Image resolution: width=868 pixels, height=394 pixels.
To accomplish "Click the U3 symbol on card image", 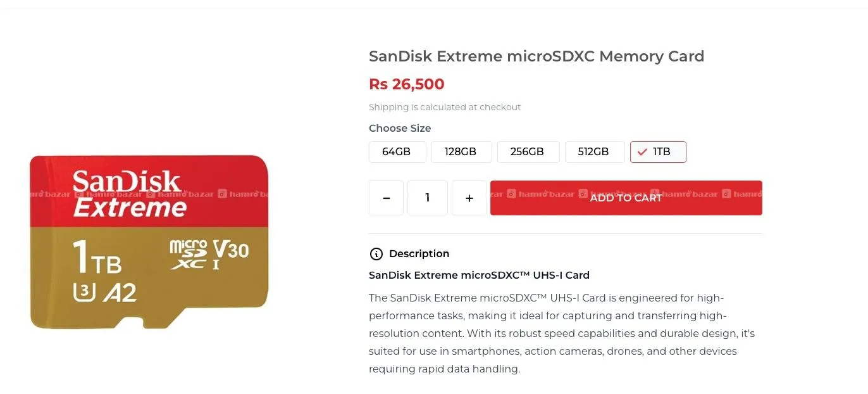I will point(85,292).
